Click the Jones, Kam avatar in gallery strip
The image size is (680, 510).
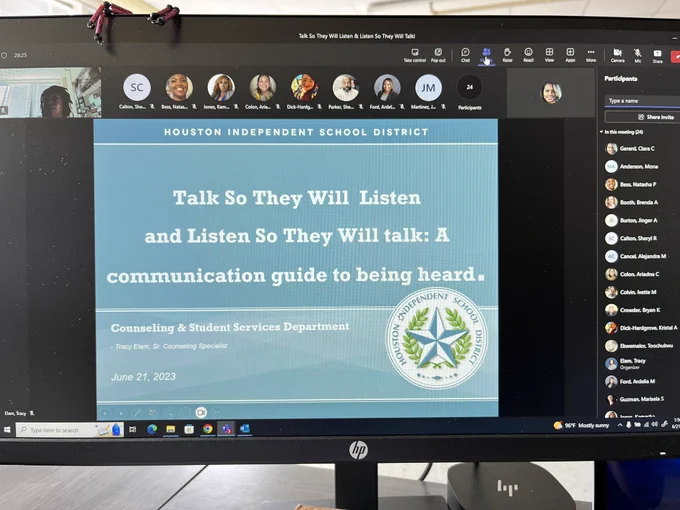pyautogui.click(x=221, y=87)
